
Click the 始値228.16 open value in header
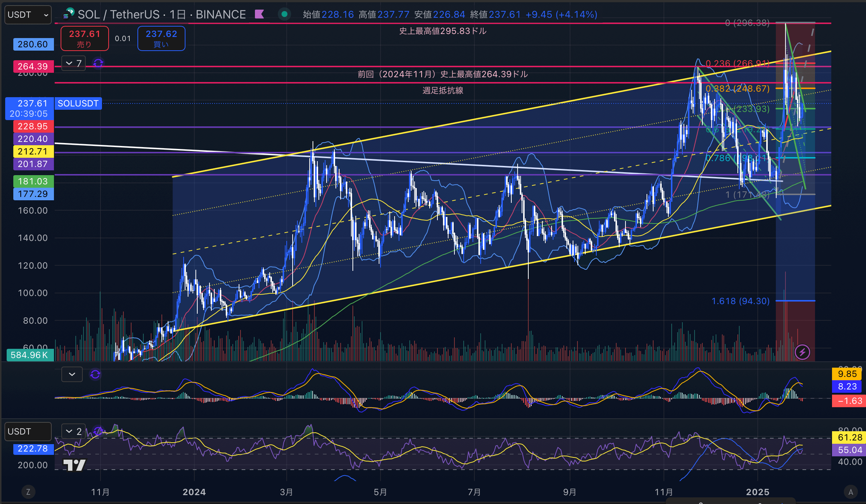[328, 14]
